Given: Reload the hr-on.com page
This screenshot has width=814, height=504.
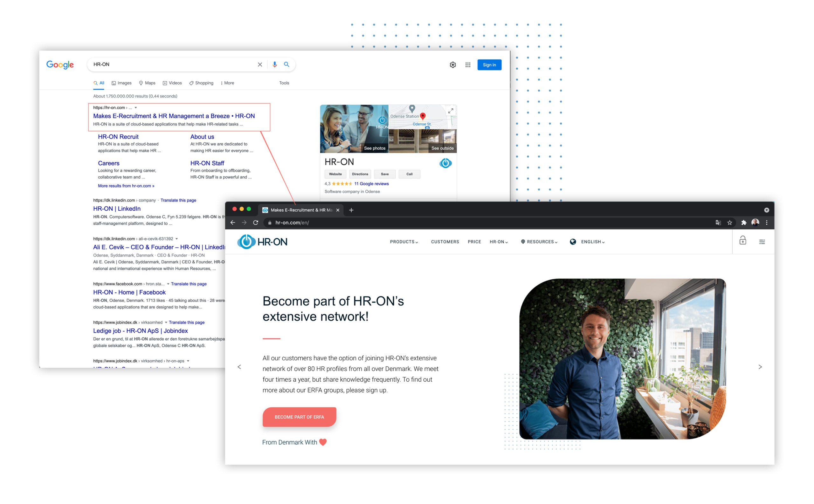Looking at the screenshot, I should coord(255,223).
